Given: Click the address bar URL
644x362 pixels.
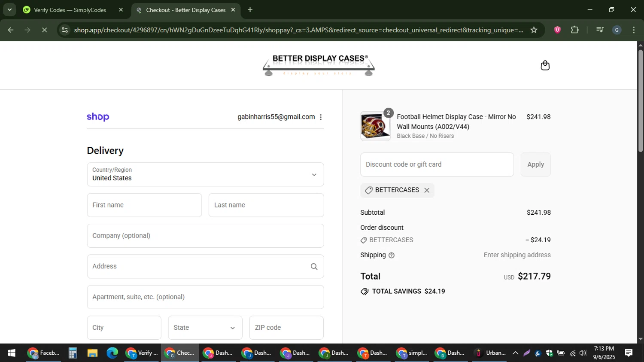Looking at the screenshot, I should tap(298, 30).
